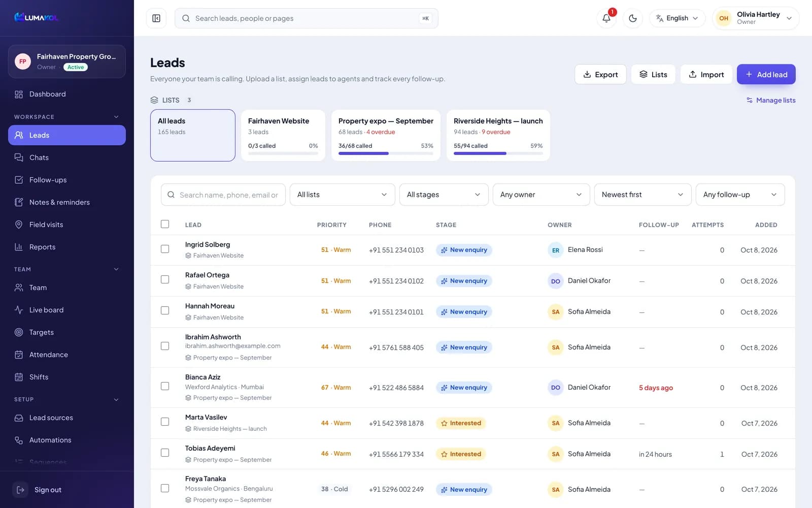Click the Add lead button
Viewport: 812px width, 508px height.
point(766,74)
